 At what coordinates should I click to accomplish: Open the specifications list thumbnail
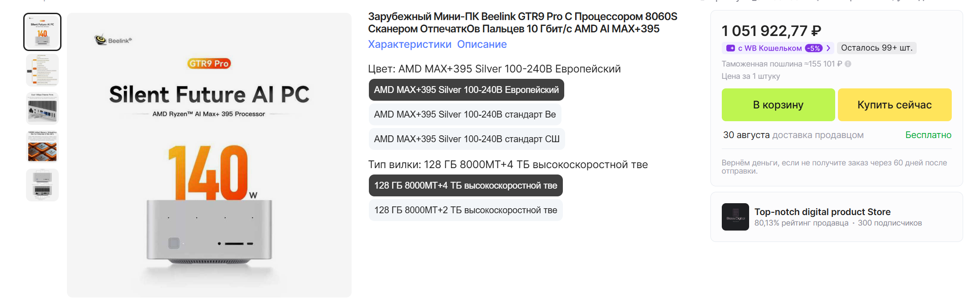point(42,70)
